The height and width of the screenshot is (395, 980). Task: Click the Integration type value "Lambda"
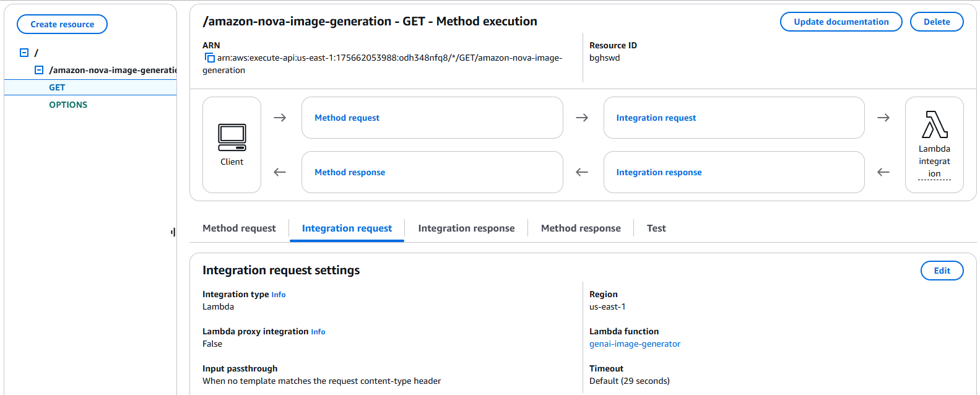[218, 306]
